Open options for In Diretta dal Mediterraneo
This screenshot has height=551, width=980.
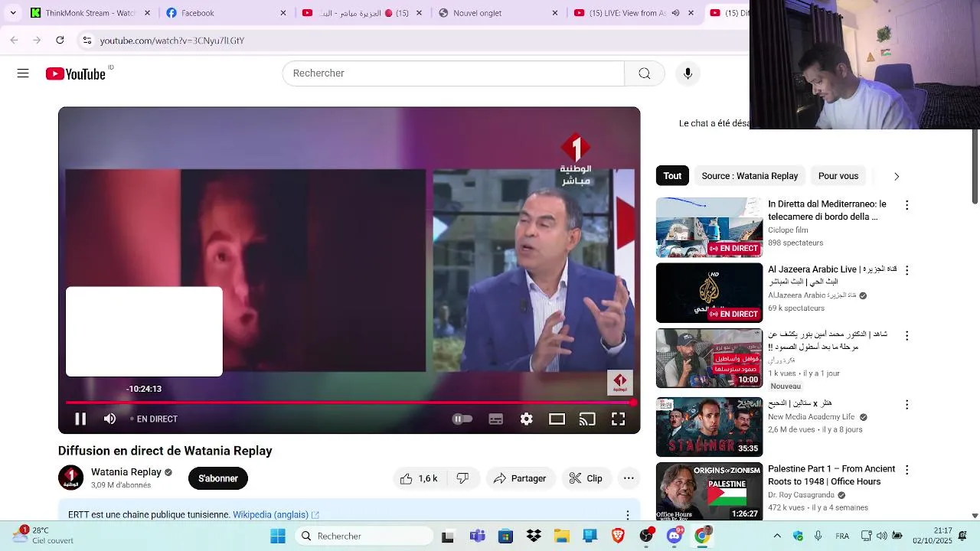pos(907,205)
